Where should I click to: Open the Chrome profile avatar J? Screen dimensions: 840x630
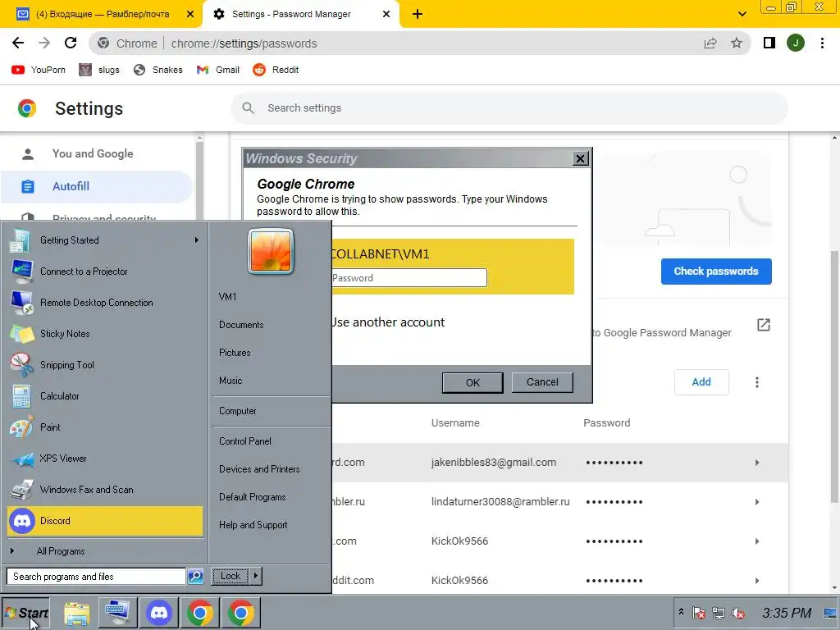pyautogui.click(x=796, y=43)
